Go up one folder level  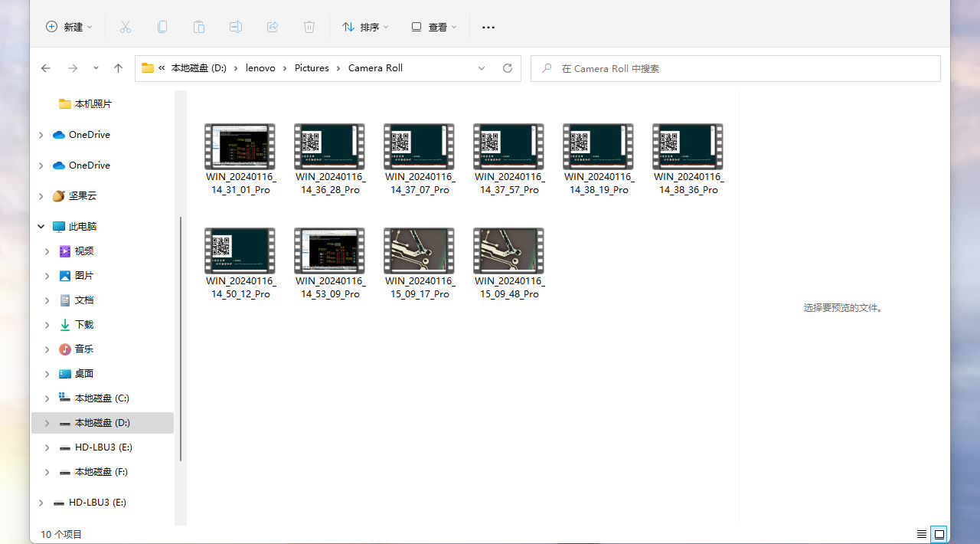tap(118, 68)
